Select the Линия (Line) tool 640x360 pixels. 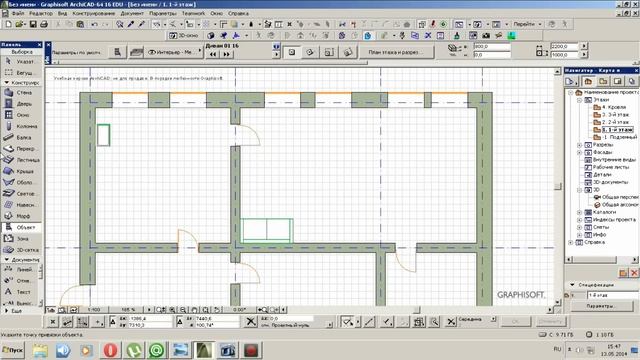(20, 269)
